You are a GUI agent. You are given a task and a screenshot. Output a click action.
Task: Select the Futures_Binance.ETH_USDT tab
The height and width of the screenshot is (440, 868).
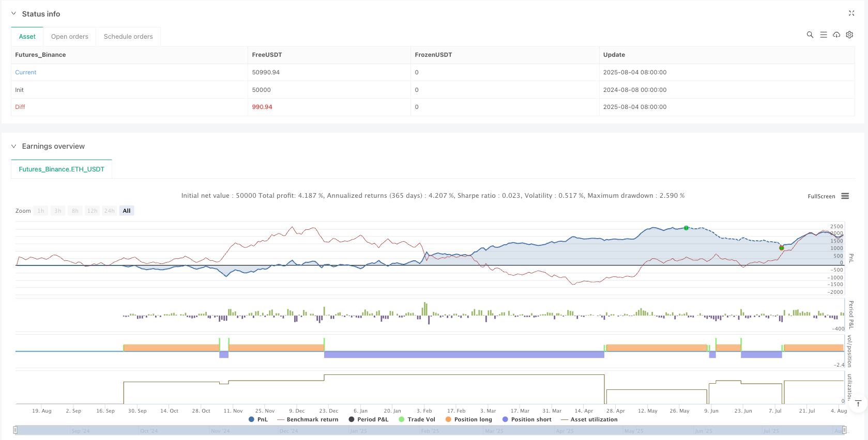[62, 169]
